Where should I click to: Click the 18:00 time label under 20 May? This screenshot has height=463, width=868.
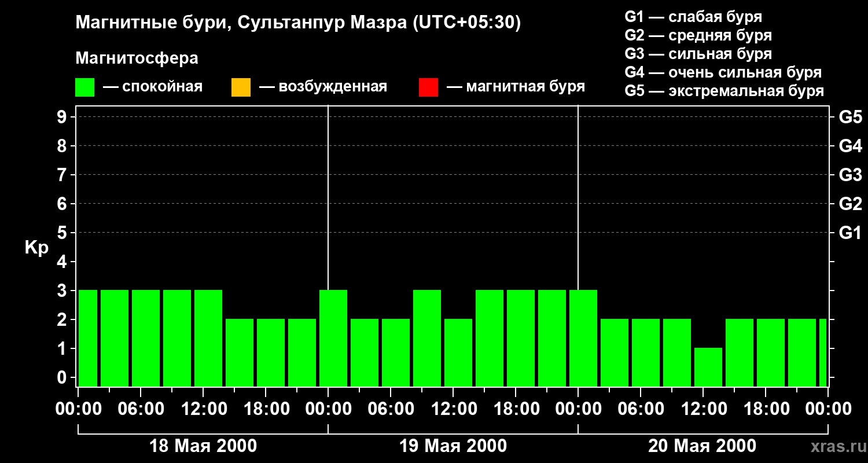point(765,409)
